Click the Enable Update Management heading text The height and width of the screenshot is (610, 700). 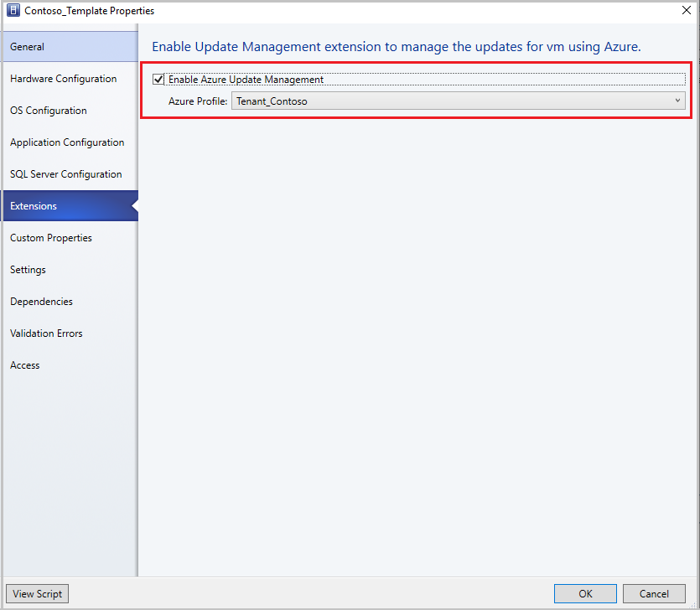pos(396,47)
